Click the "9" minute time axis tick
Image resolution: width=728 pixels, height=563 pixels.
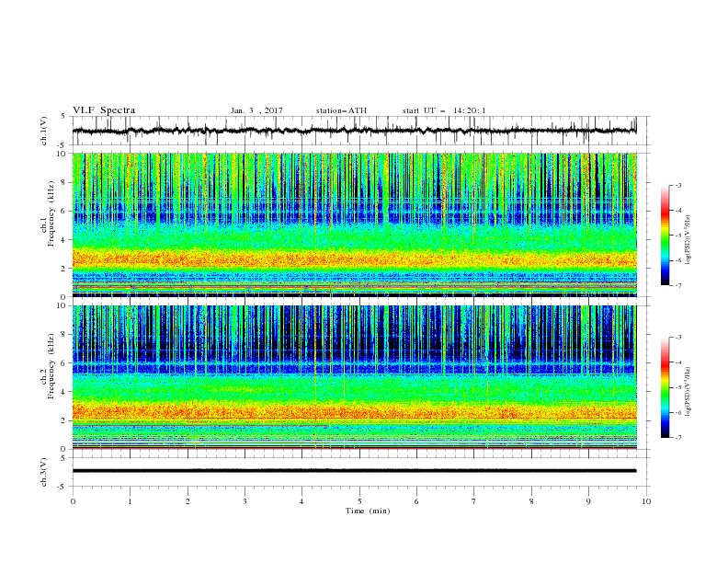click(588, 501)
